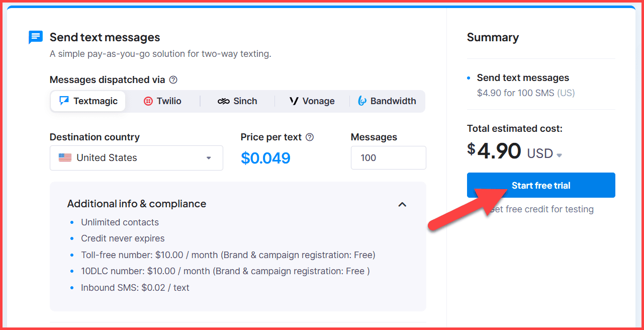Image resolution: width=644 pixels, height=330 pixels.
Task: Click the Start free trial button
Action: pyautogui.click(x=540, y=185)
